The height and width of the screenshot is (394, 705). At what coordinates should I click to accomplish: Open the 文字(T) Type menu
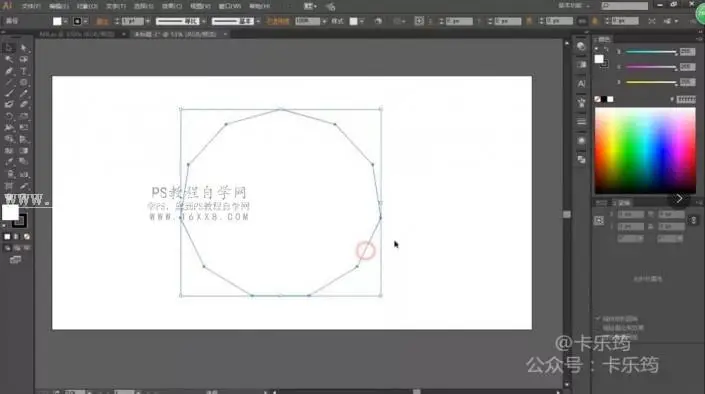[116, 6]
